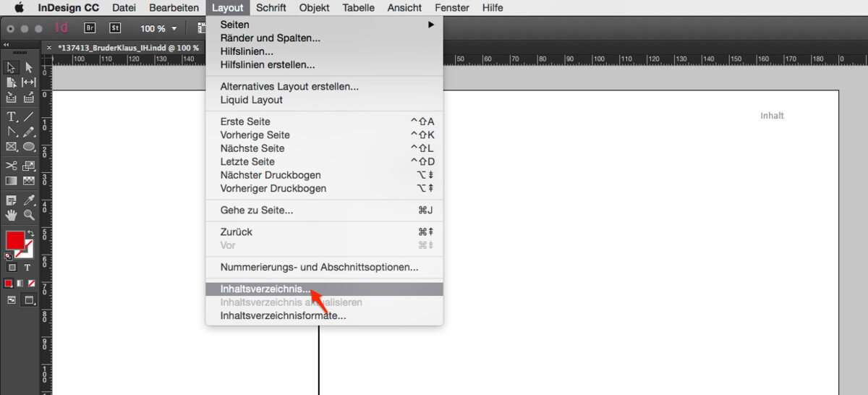Choose the Eyedropper tool
The width and height of the screenshot is (868, 395).
(x=29, y=200)
